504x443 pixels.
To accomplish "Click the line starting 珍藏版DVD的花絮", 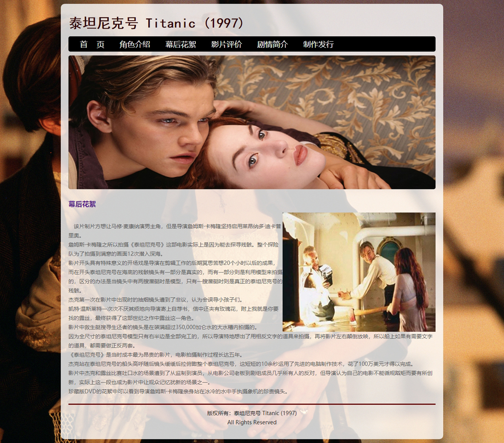I will 179,391.
